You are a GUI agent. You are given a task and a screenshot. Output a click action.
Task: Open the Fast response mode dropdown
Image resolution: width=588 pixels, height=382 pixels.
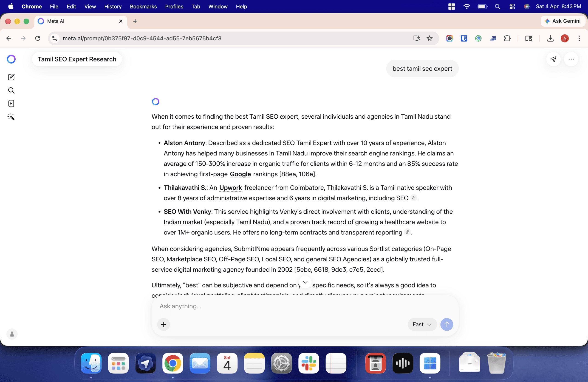point(422,324)
